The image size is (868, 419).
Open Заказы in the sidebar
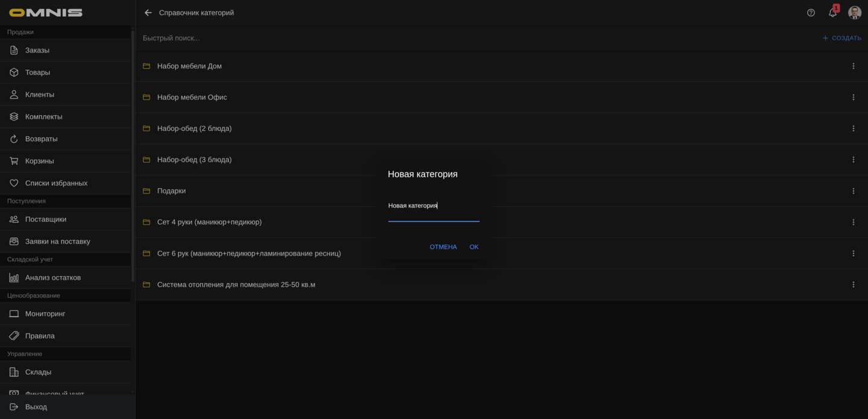pyautogui.click(x=37, y=50)
